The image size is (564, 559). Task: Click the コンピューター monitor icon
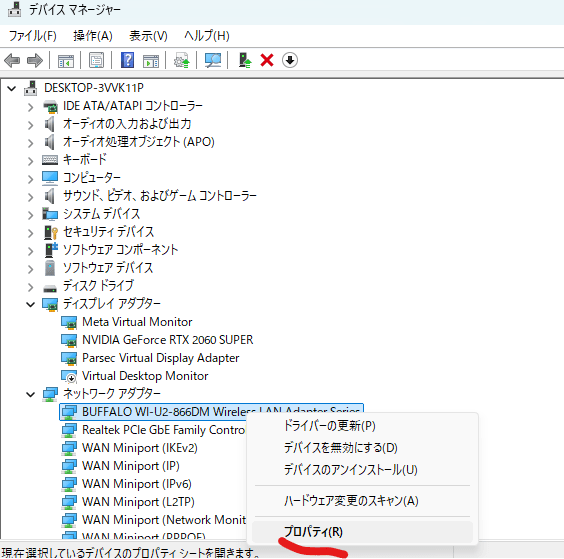click(x=50, y=178)
